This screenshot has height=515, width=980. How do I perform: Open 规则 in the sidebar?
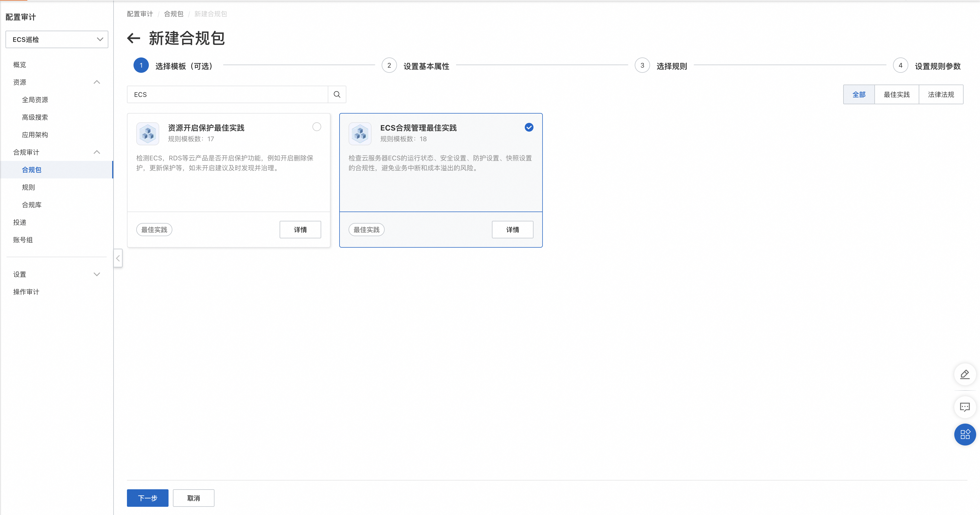[x=28, y=187]
